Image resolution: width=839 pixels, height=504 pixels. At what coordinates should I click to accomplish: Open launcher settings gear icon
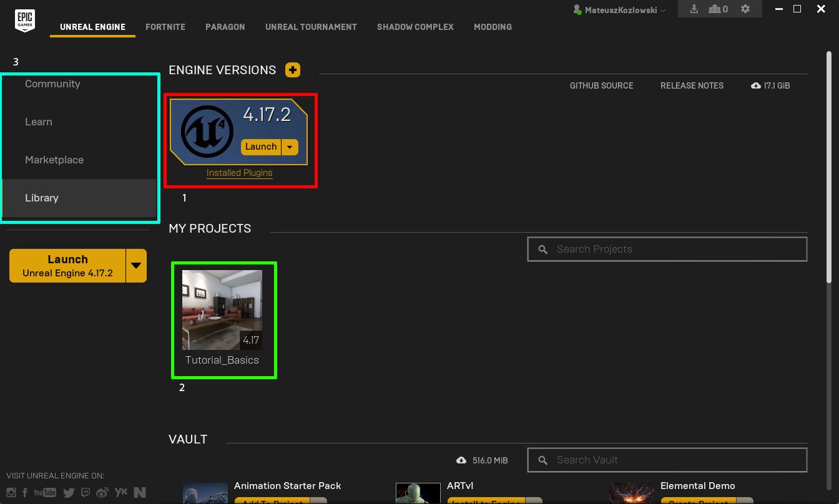(x=745, y=9)
